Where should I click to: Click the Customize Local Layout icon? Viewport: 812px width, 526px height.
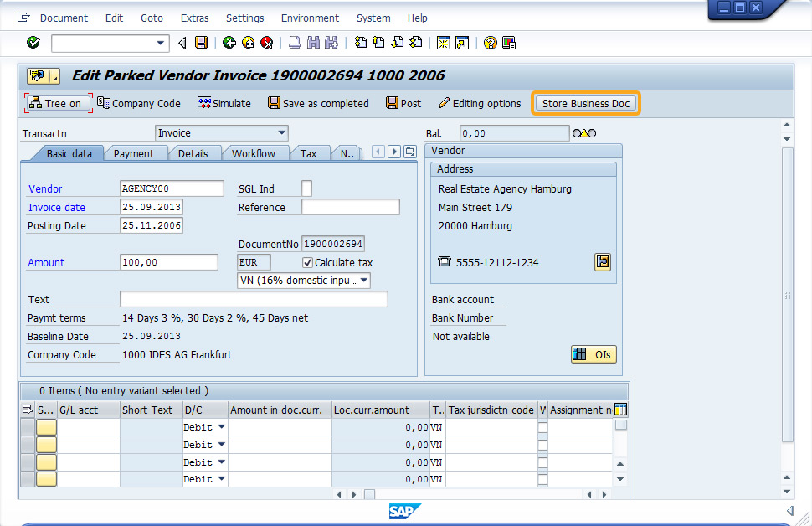[509, 43]
